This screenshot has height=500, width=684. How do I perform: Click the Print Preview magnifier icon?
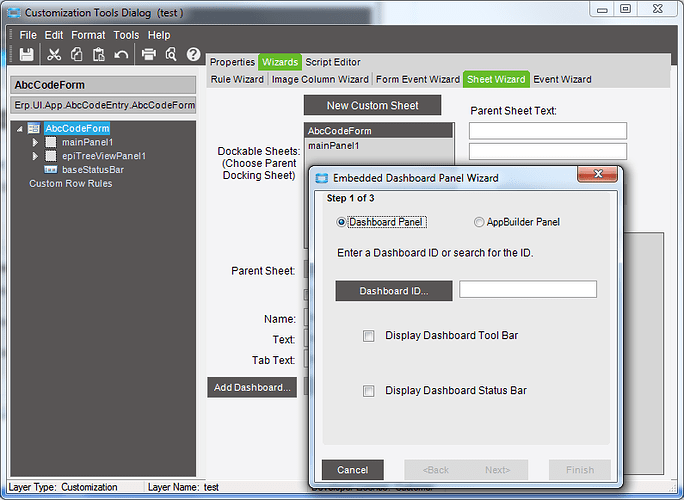[x=171, y=55]
